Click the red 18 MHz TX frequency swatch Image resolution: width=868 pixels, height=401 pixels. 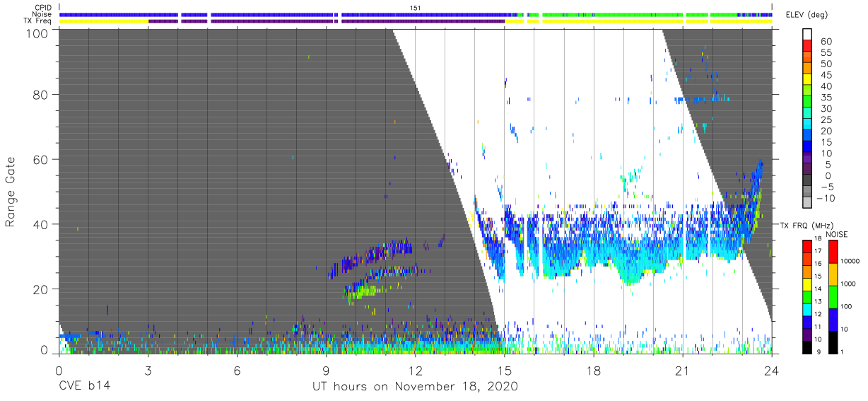click(807, 246)
